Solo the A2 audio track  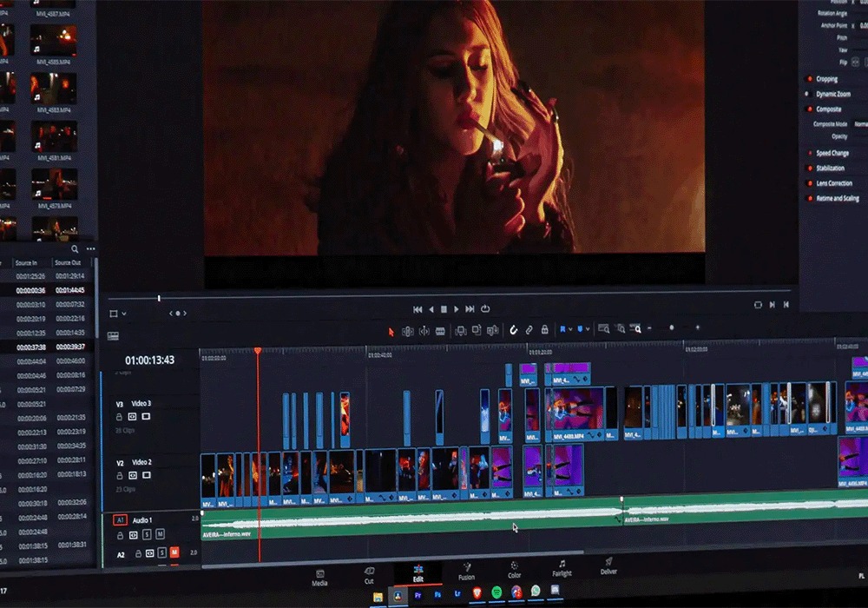pyautogui.click(x=161, y=553)
